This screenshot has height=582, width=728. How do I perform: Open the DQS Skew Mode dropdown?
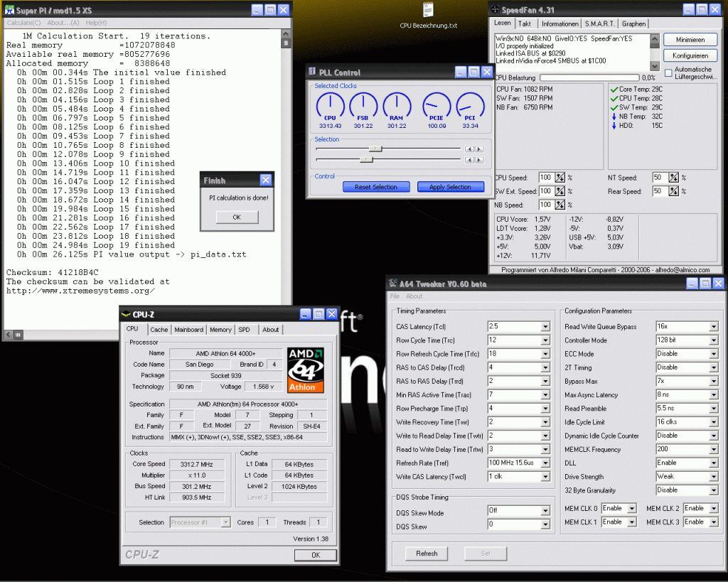[x=545, y=510]
